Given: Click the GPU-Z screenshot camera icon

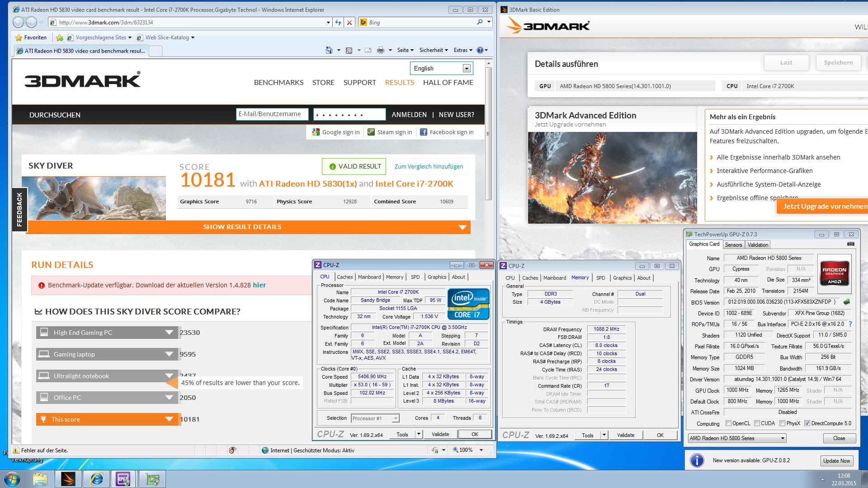Looking at the screenshot, I should point(850,244).
